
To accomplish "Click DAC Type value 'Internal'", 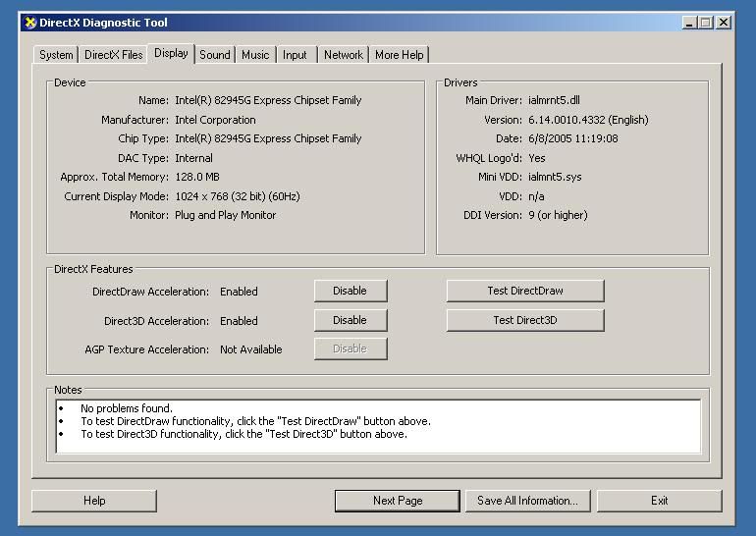I will pos(193,158).
